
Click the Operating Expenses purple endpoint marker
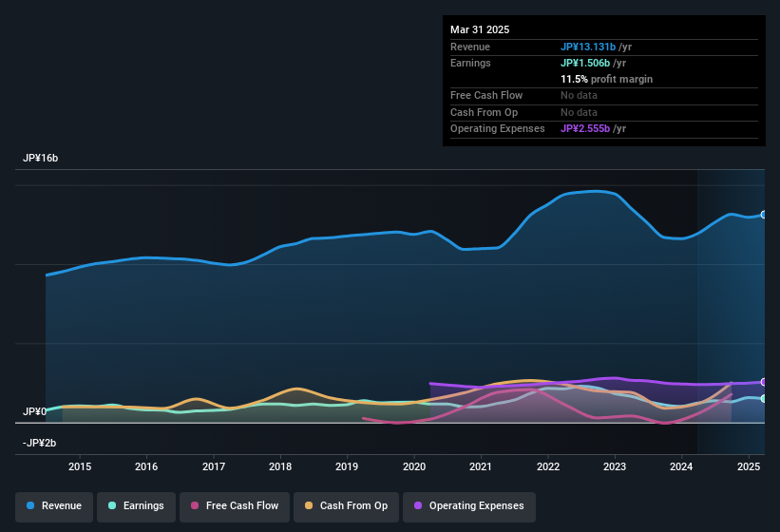click(764, 382)
